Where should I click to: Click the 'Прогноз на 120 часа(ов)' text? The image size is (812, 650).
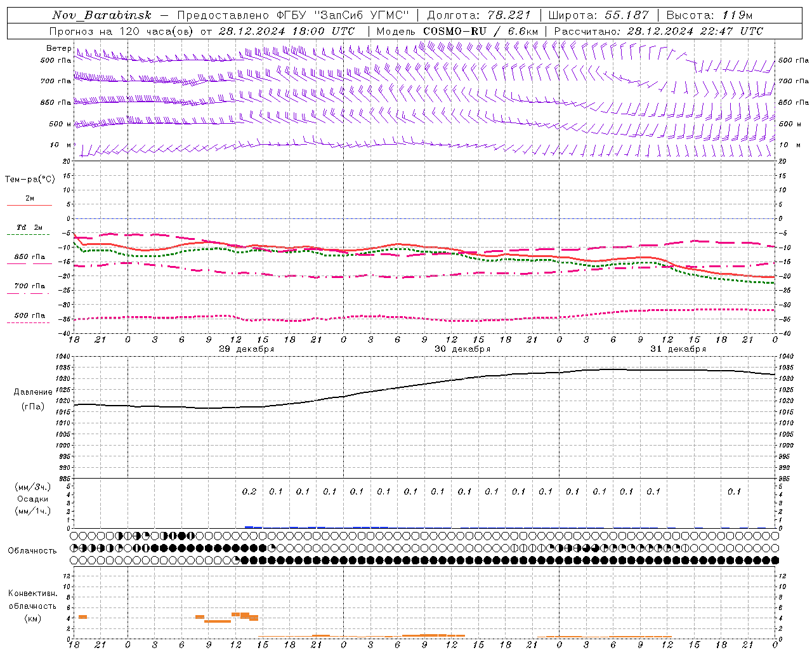(x=122, y=31)
